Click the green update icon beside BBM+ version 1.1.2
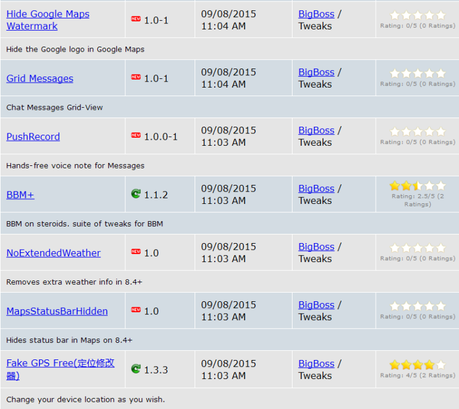This screenshot has width=459, height=409. [136, 193]
